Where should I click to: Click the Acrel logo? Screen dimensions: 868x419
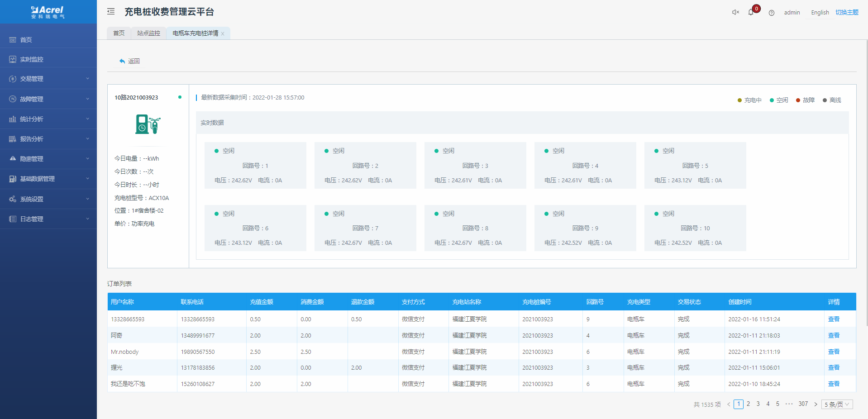pos(48,12)
